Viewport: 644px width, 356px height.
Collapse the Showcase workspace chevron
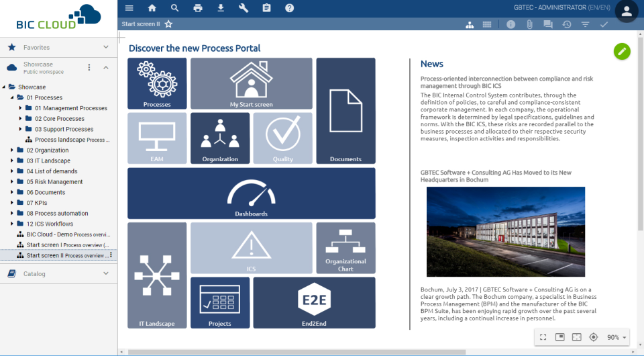pos(106,67)
